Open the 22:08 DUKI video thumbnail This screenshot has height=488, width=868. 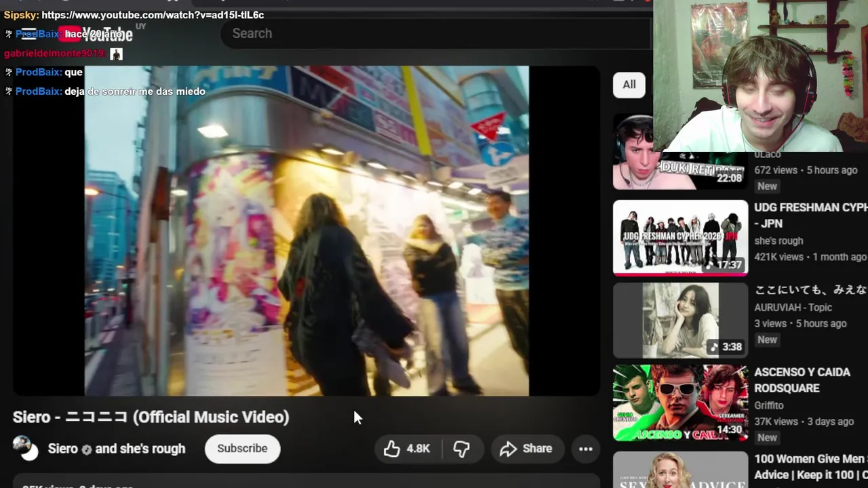point(680,152)
